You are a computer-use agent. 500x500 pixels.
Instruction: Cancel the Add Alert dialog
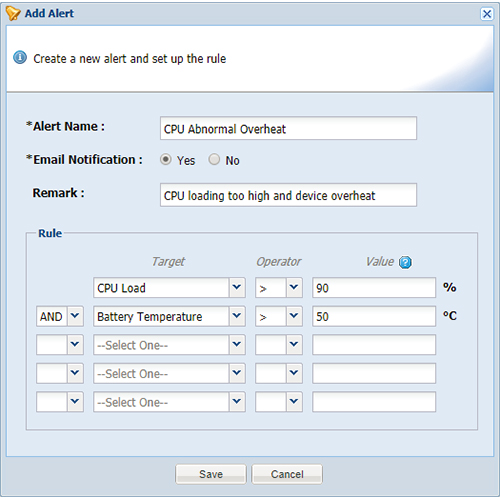click(287, 474)
